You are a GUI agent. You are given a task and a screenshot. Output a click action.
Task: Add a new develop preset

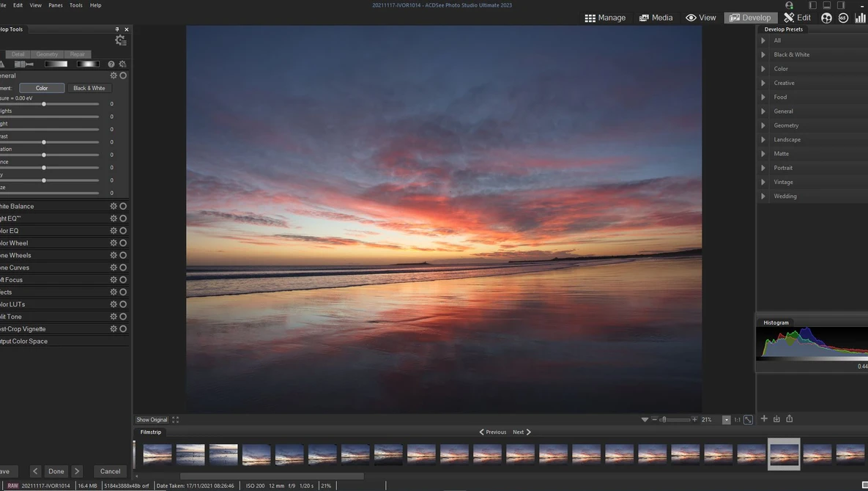[764, 419]
